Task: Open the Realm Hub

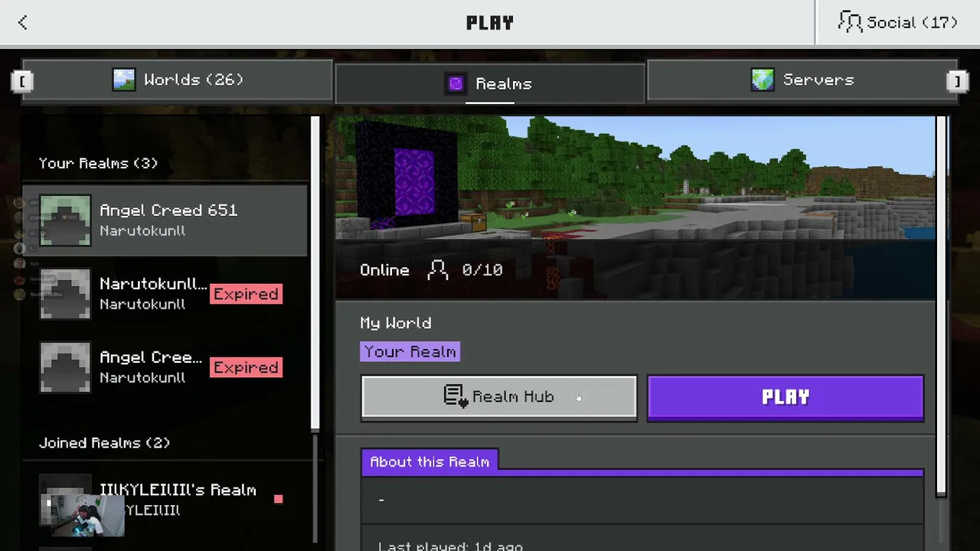Action: 498,397
